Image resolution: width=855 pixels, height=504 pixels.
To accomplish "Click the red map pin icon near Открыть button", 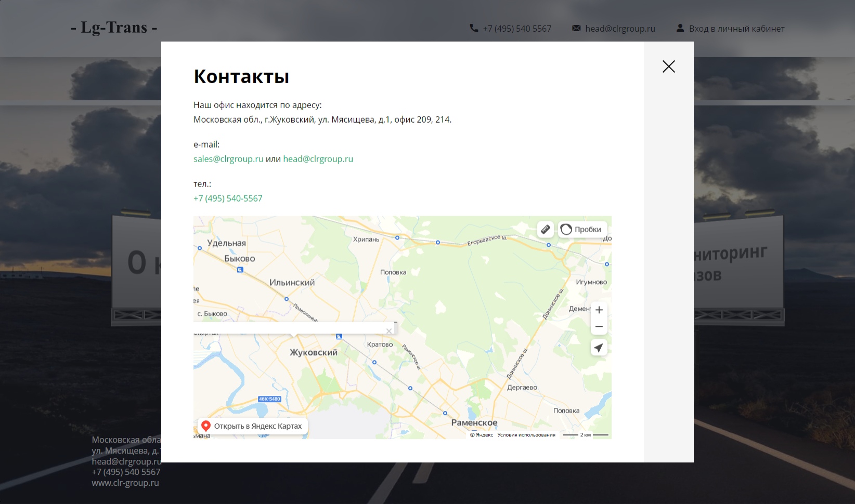I will (205, 426).
